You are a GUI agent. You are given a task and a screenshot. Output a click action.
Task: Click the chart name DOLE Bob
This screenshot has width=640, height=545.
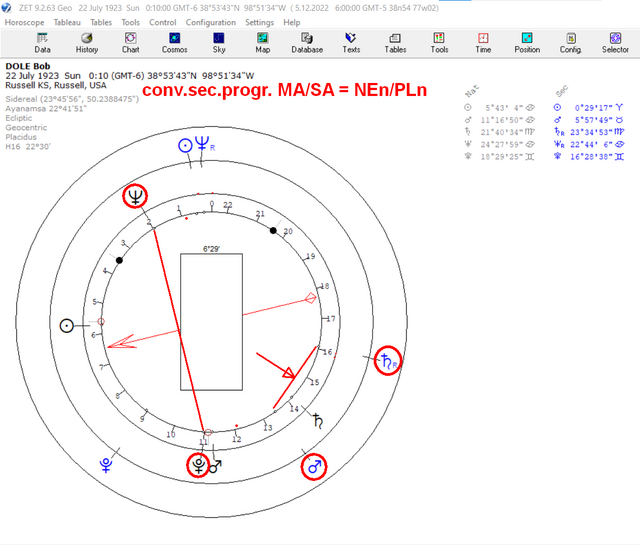click(28, 66)
